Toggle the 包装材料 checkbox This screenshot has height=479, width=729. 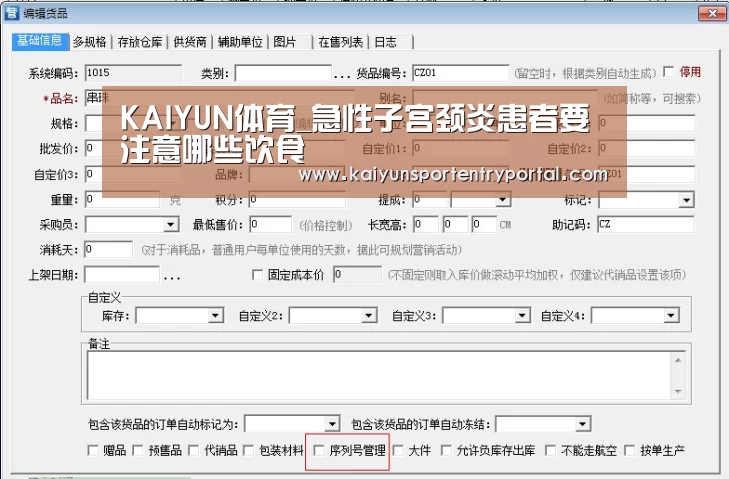tap(248, 450)
